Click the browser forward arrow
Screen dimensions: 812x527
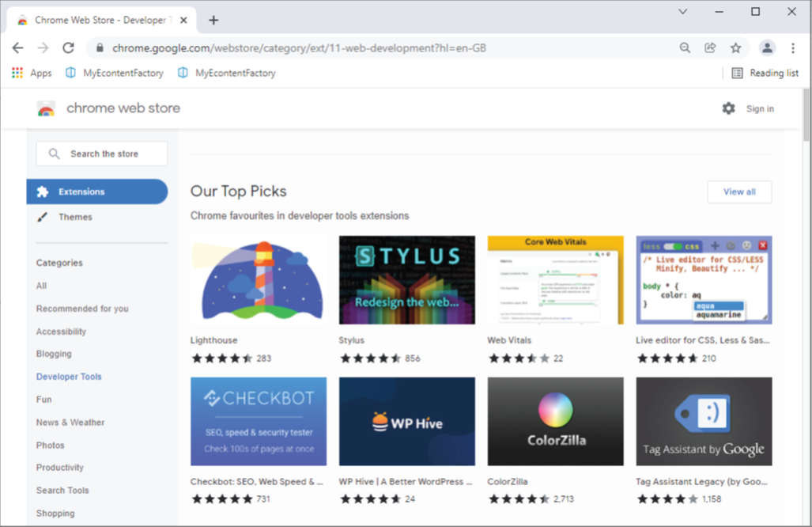pos(43,48)
